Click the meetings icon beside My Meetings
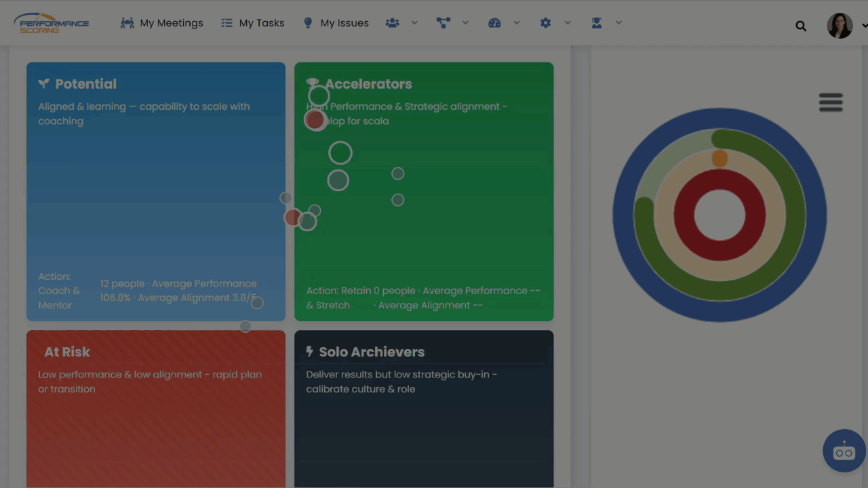 pyautogui.click(x=127, y=23)
